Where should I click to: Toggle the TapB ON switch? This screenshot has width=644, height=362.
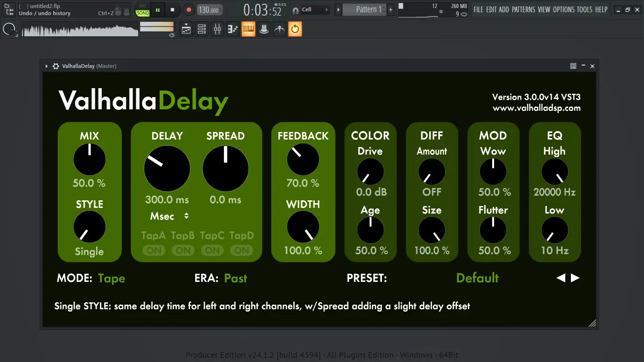[182, 250]
